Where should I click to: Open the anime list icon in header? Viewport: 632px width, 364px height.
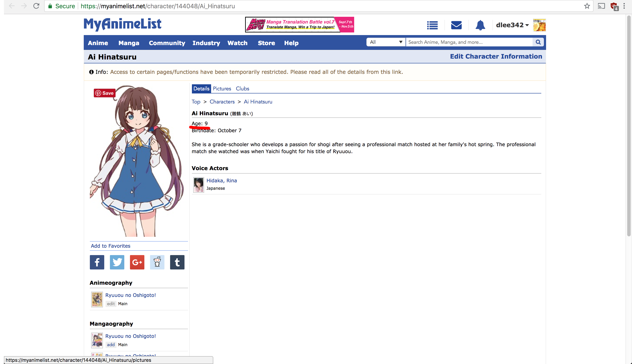click(432, 25)
